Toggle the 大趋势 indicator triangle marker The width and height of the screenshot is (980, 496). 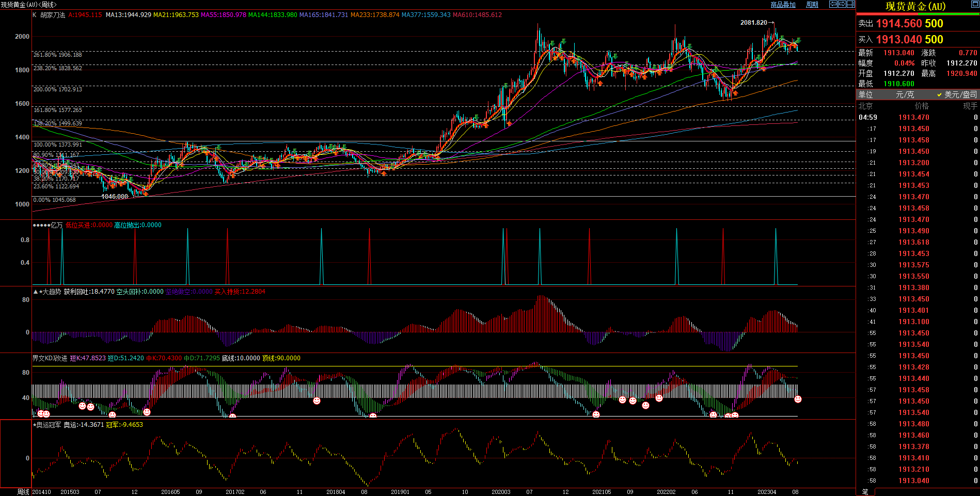point(36,292)
